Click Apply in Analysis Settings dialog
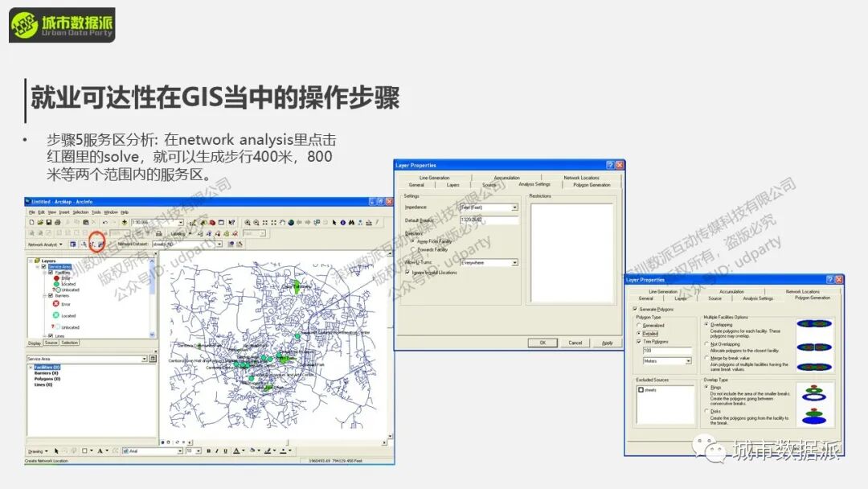The height and width of the screenshot is (489, 868). (x=607, y=343)
